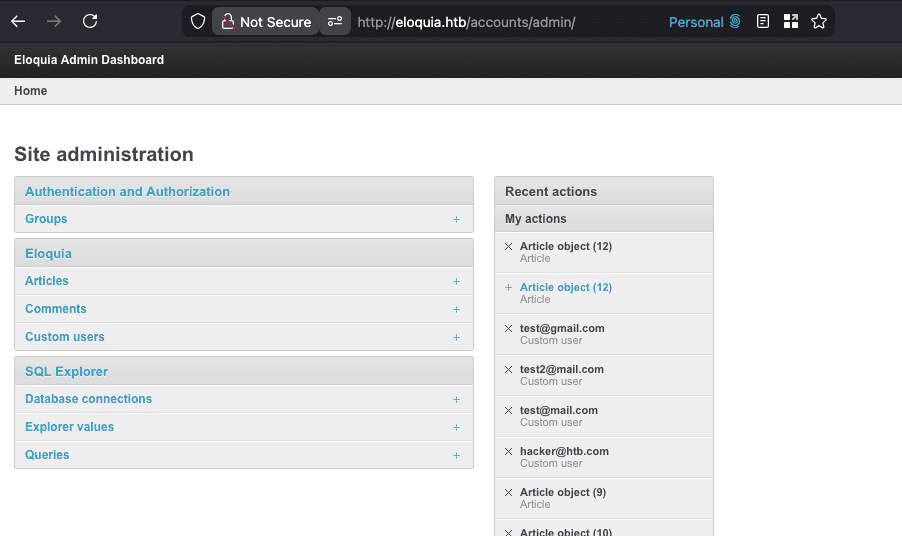The height and width of the screenshot is (536, 902).
Task: Click the browser back arrow
Action: 18,22
